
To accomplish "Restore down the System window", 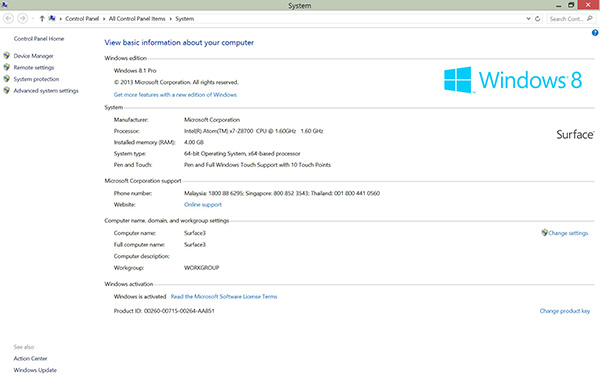I will [x=571, y=5].
